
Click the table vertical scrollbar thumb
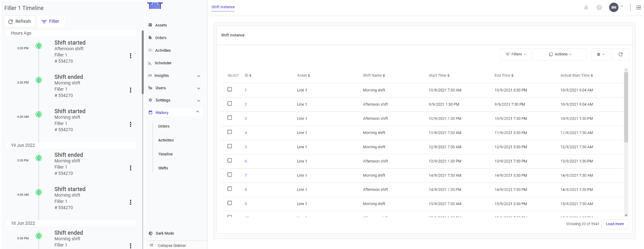tap(626, 107)
